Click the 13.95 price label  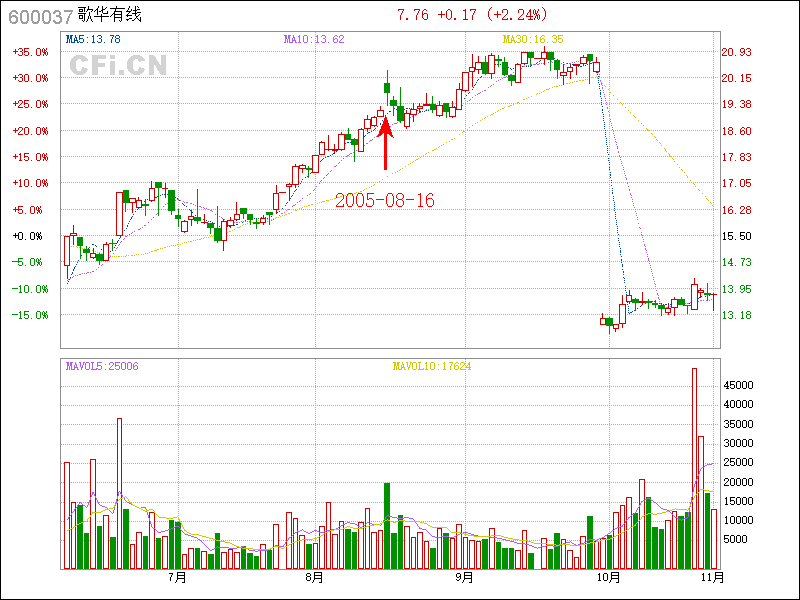[x=737, y=289]
